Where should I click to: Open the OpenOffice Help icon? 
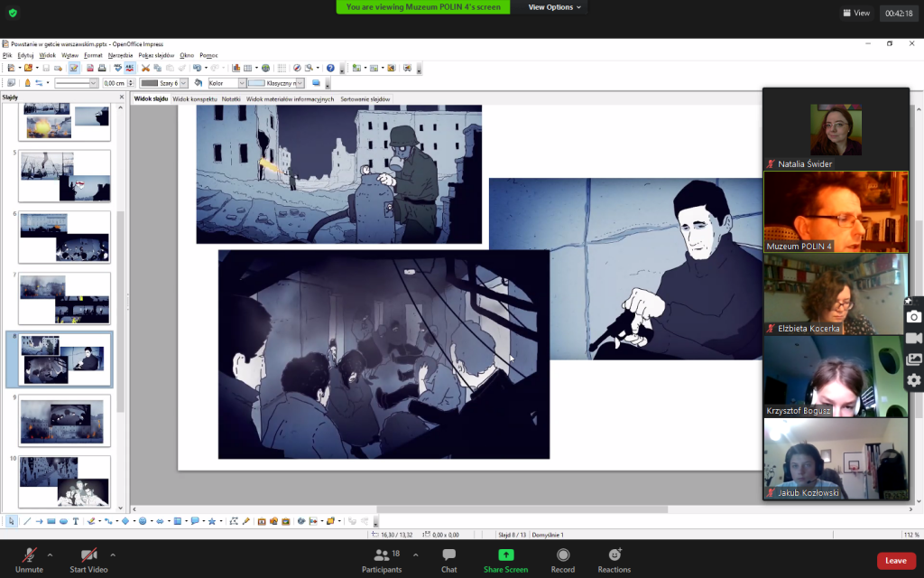pyautogui.click(x=330, y=68)
